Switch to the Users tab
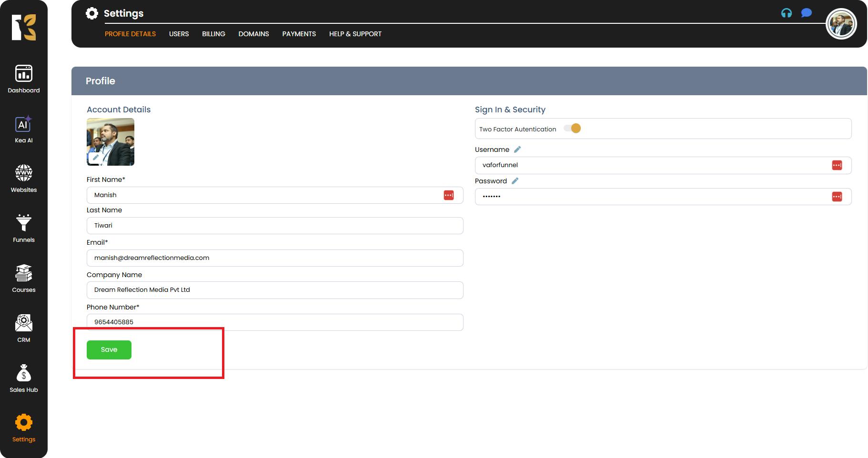 click(179, 34)
